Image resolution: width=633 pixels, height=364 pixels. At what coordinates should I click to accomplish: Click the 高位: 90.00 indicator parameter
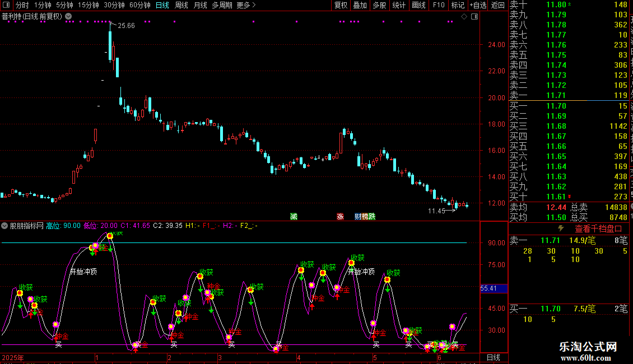pos(63,226)
